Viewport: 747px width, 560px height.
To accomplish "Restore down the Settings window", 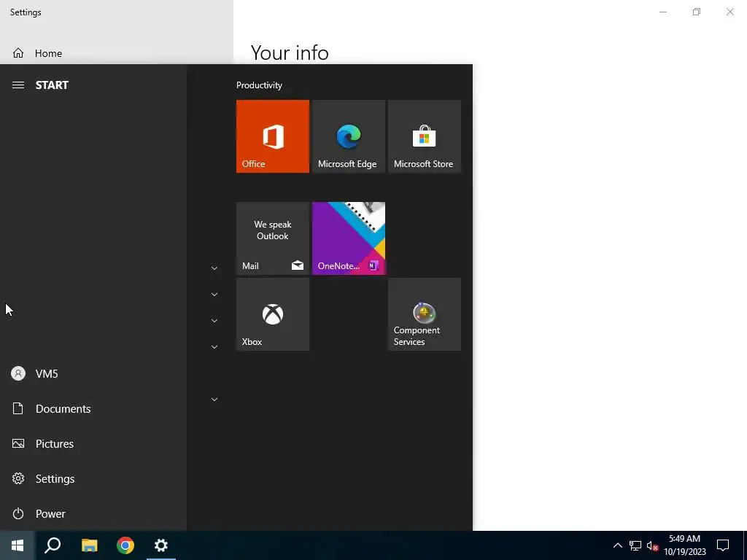I will [x=697, y=12].
